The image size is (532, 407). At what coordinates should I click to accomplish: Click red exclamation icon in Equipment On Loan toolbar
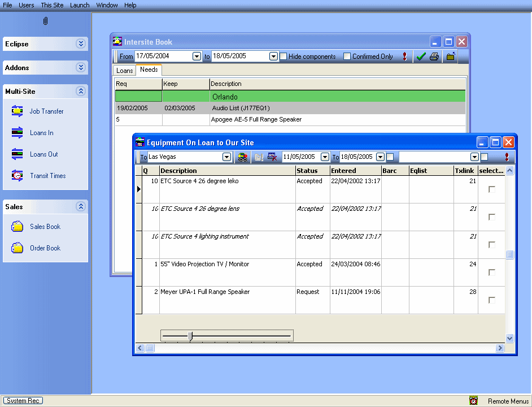507,157
